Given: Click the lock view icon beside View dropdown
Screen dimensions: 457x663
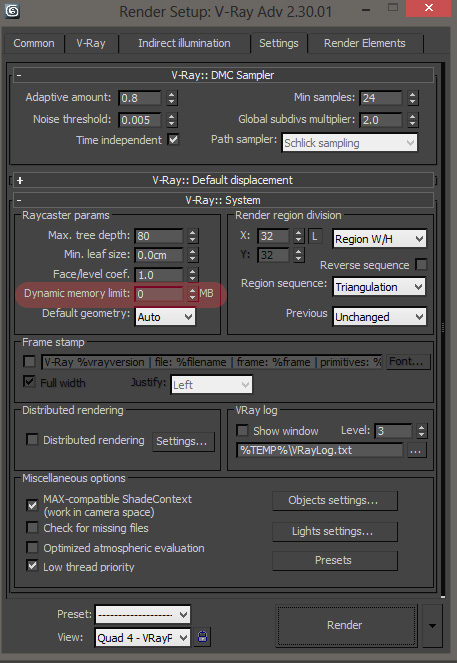Looking at the screenshot, I should tap(203, 637).
